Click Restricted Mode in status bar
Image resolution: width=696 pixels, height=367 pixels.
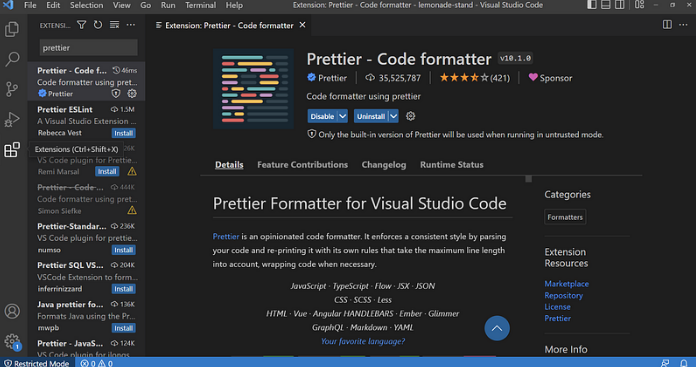click(37, 363)
